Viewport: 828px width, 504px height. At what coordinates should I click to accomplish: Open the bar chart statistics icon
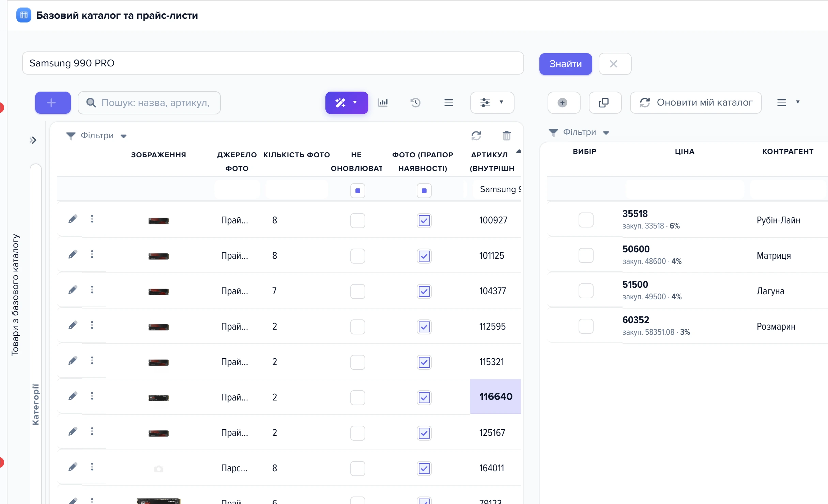coord(383,103)
